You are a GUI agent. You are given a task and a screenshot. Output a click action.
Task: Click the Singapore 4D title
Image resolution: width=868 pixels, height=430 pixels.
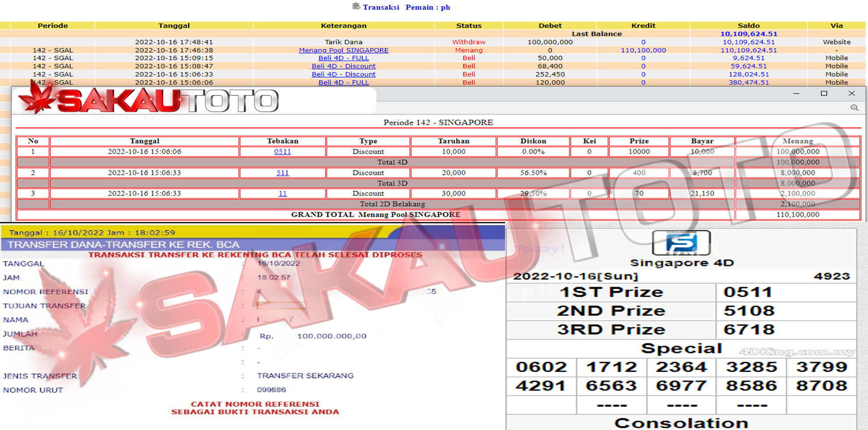(x=682, y=263)
